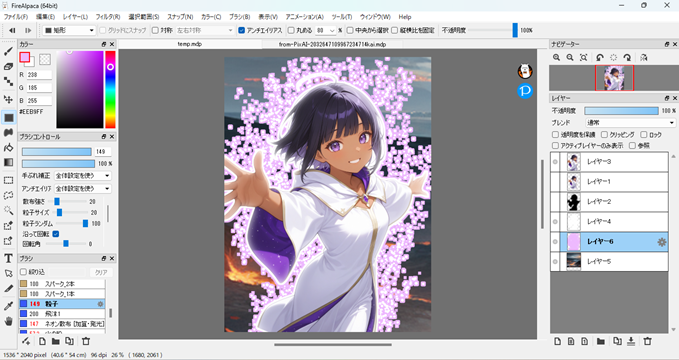Image resolution: width=679 pixels, height=360 pixels.
Task: Zoom out using Navigator zoom-out icon
Action: [x=570, y=58]
